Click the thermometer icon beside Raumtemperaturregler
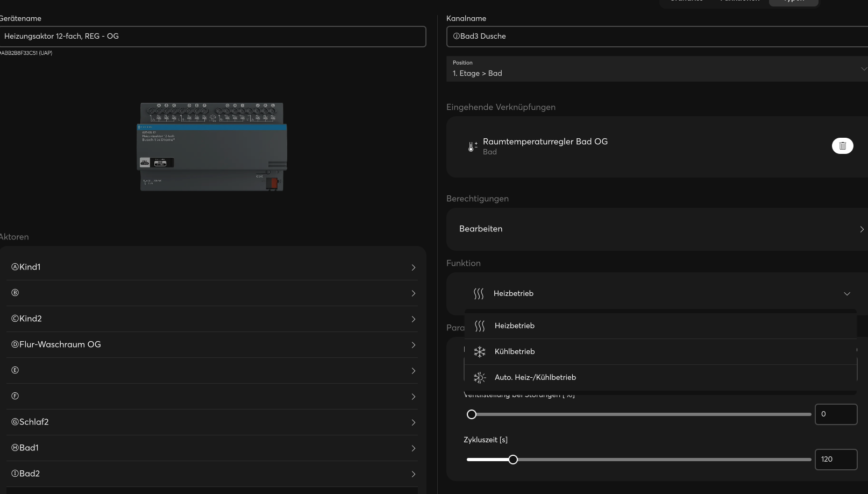868x494 pixels. 472,146
